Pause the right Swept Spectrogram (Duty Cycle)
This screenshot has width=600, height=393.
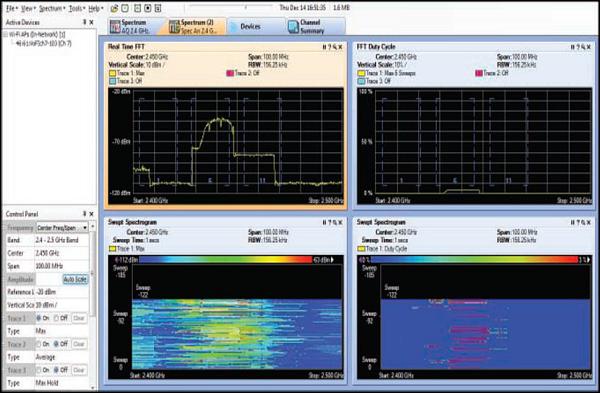pos(573,222)
